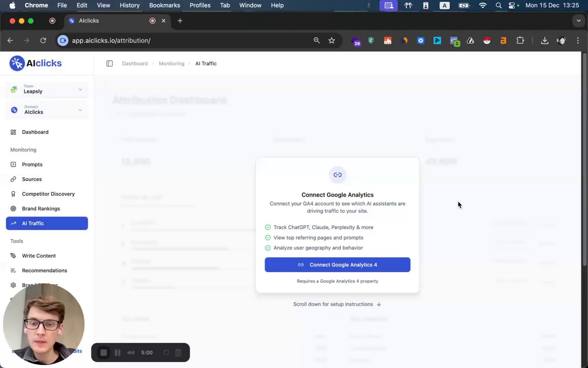Open the Profiles menu
Viewport: 588px width, 368px height.
coord(200,5)
